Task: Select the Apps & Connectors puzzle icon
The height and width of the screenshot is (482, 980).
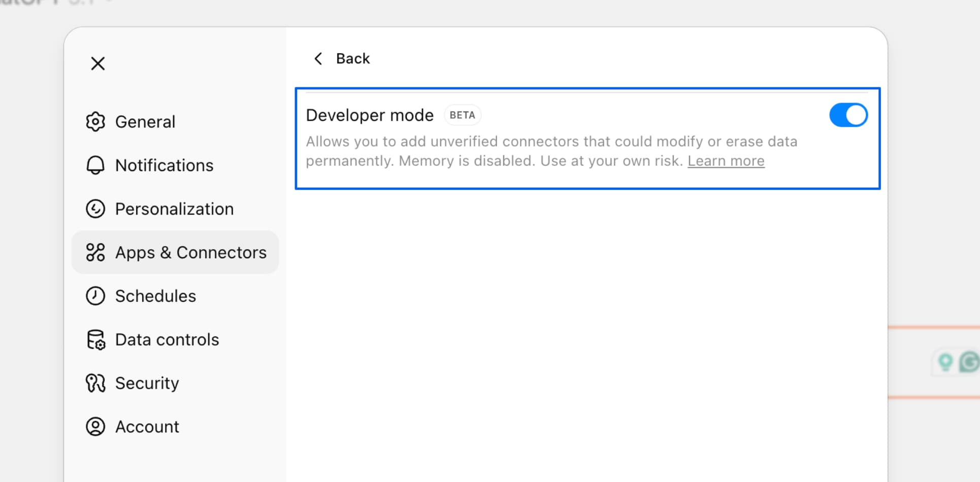Action: [96, 252]
